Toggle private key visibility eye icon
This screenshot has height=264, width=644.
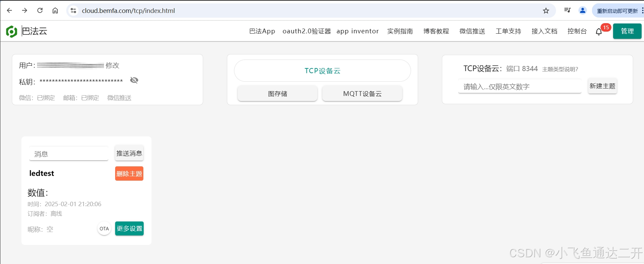[134, 80]
